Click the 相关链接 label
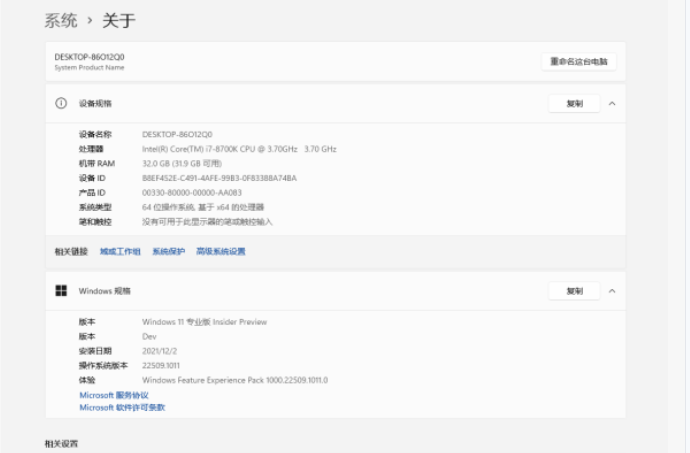 pos(71,251)
